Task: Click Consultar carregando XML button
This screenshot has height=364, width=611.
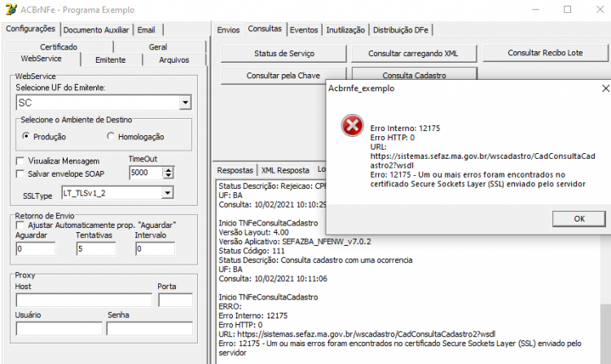Action: click(x=413, y=54)
